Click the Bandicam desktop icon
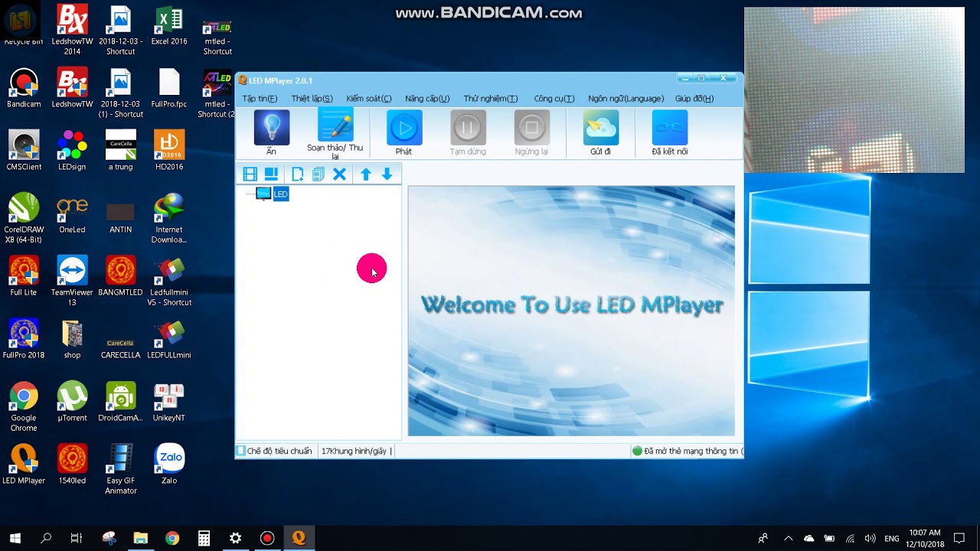980x551 pixels. pyautogui.click(x=24, y=88)
